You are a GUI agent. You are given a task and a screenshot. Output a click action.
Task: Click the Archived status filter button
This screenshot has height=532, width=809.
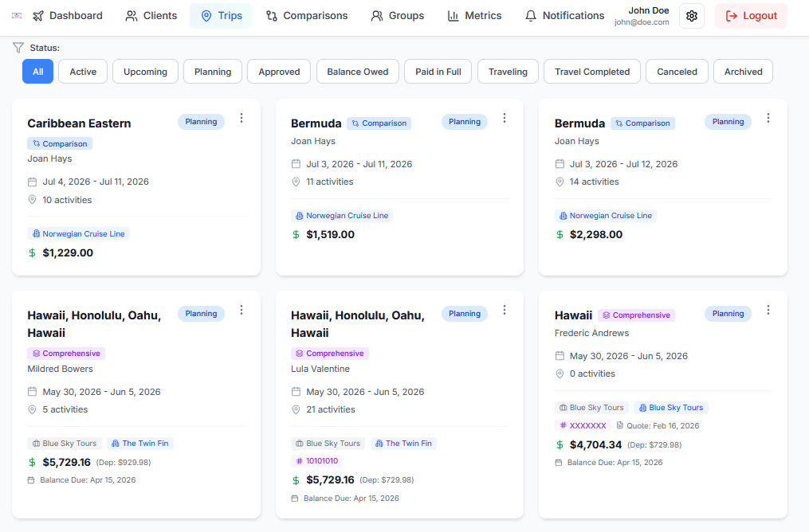pos(743,72)
